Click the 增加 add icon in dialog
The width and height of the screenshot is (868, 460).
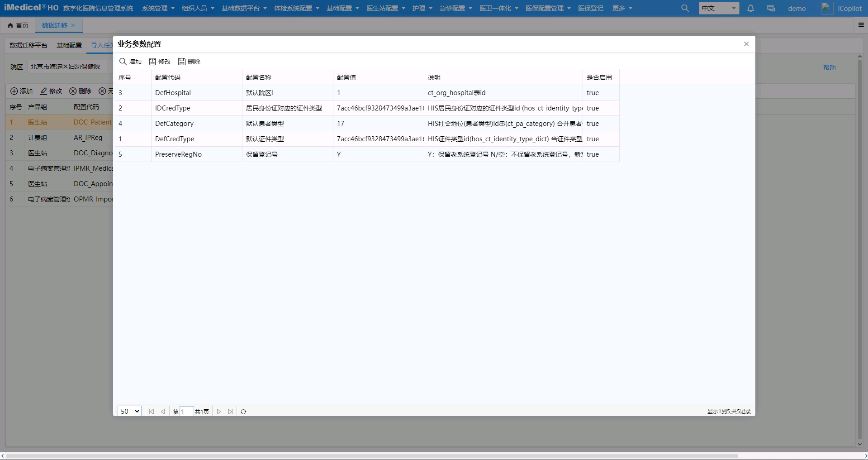tap(123, 62)
